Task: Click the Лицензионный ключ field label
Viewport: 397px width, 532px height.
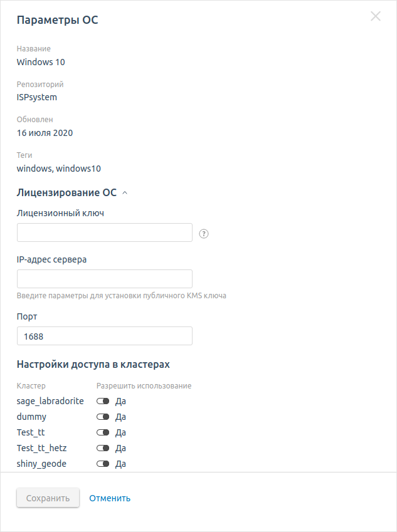Action: point(60,213)
